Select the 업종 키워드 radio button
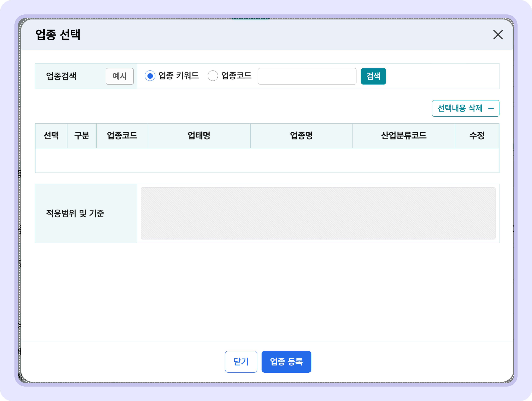532x401 pixels. tap(150, 76)
